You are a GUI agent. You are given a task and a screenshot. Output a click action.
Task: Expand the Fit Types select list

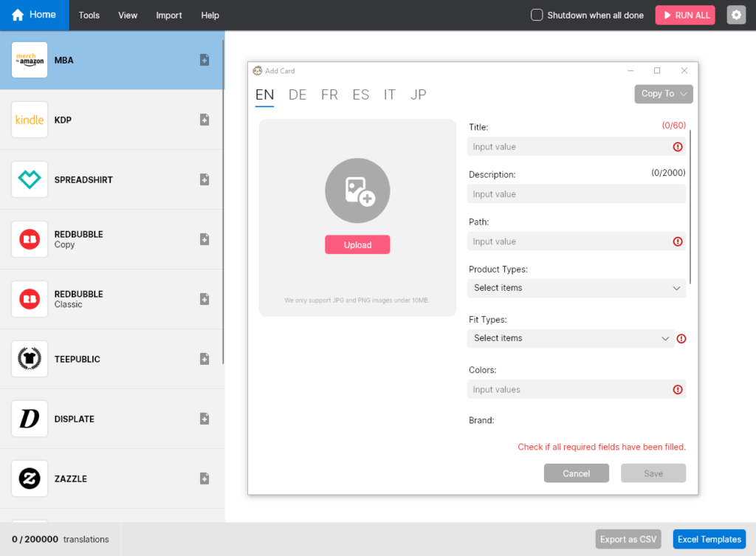571,338
